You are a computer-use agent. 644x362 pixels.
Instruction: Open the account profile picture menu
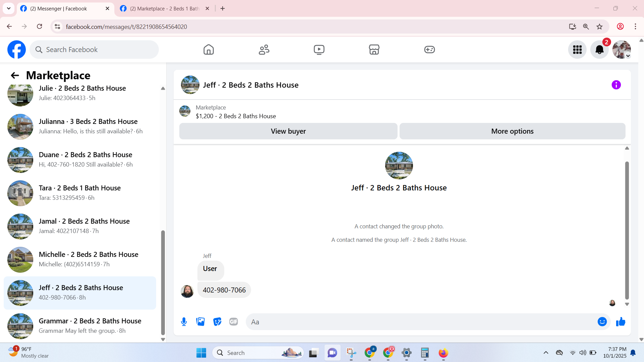(x=622, y=50)
